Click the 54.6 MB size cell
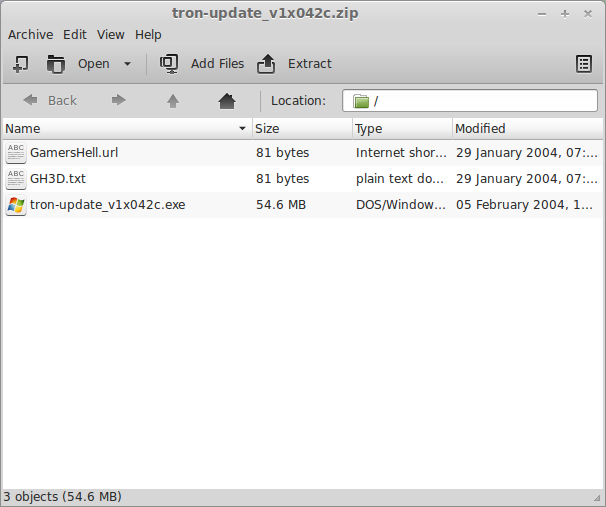Viewport: 606px width, 507px height. pos(281,204)
